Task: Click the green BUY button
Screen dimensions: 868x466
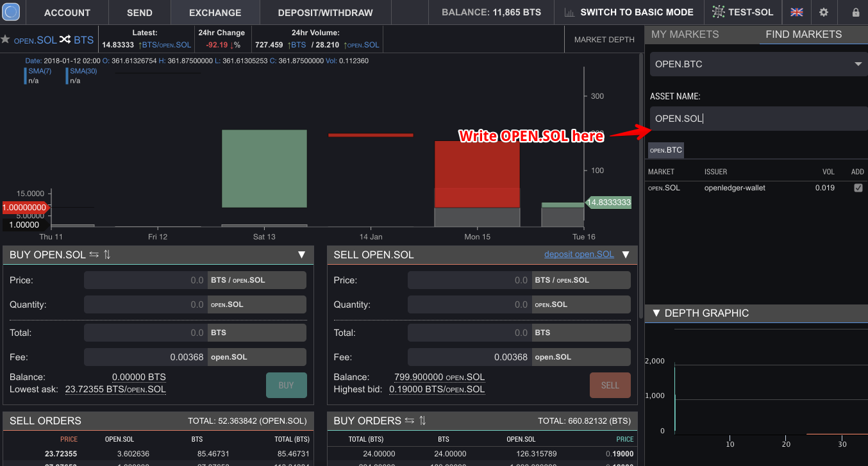Action: click(x=287, y=385)
